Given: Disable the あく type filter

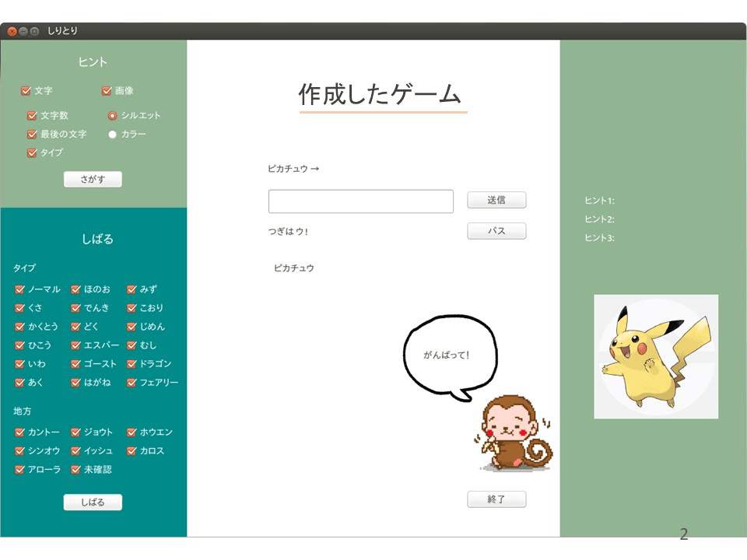Looking at the screenshot, I should tap(19, 383).
